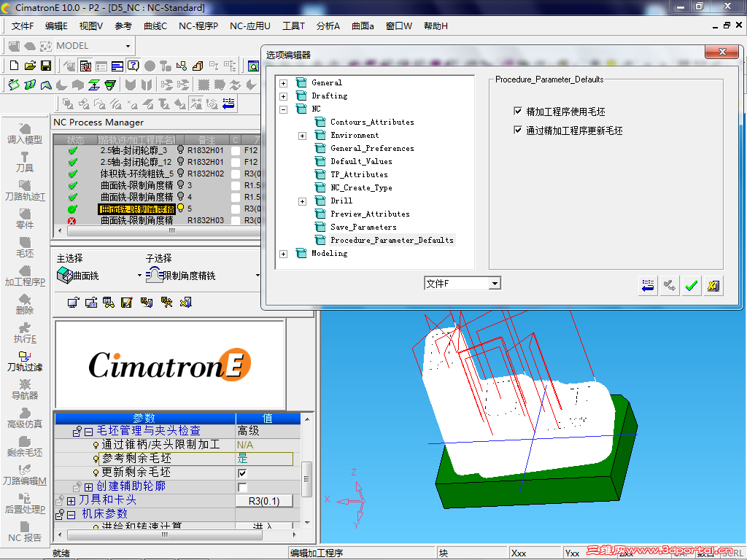Open NC 报告 report in sidebar
747x560 pixels.
[x=25, y=532]
